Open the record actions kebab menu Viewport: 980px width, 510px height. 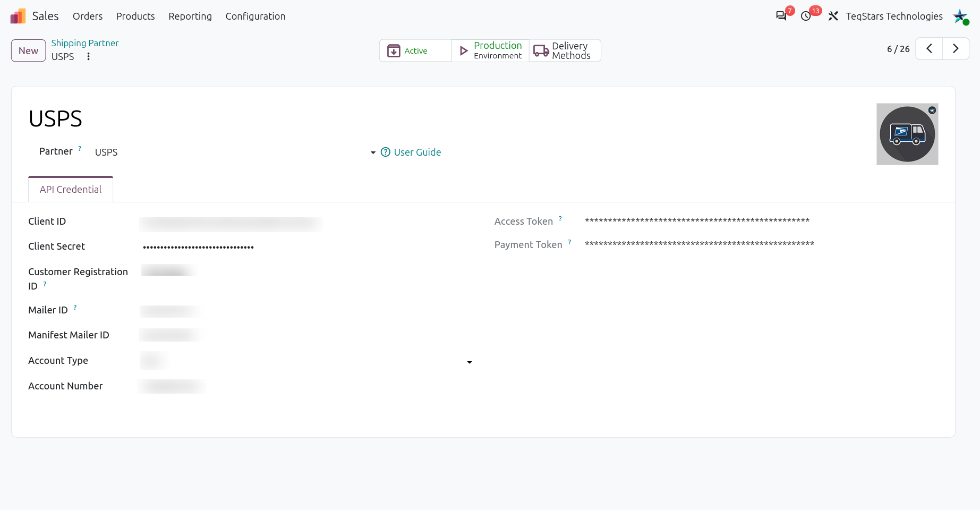click(88, 56)
